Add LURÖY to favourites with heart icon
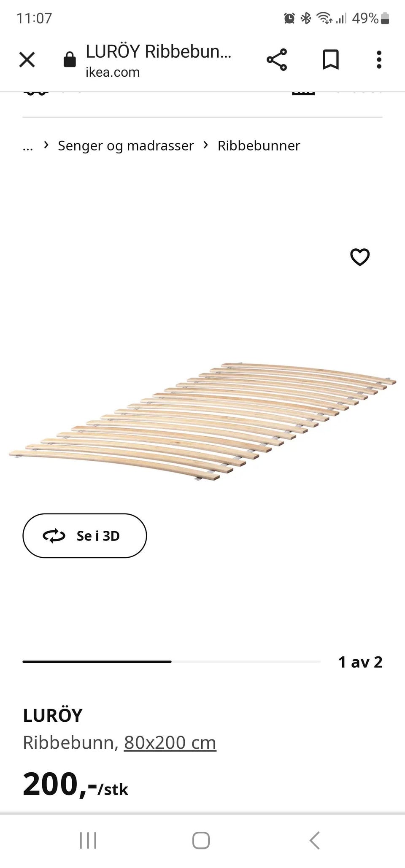Viewport: 405px width, 868px height. pyautogui.click(x=360, y=257)
